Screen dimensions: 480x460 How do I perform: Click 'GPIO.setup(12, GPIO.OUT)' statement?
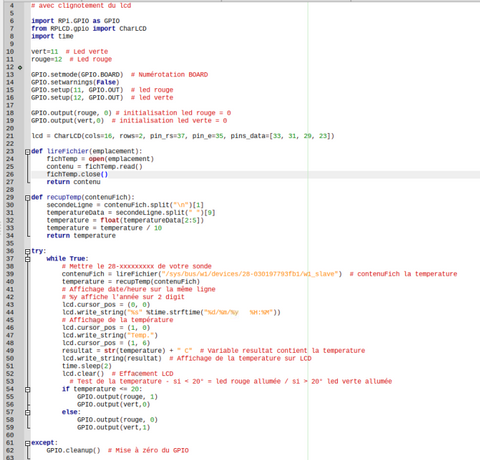77,98
